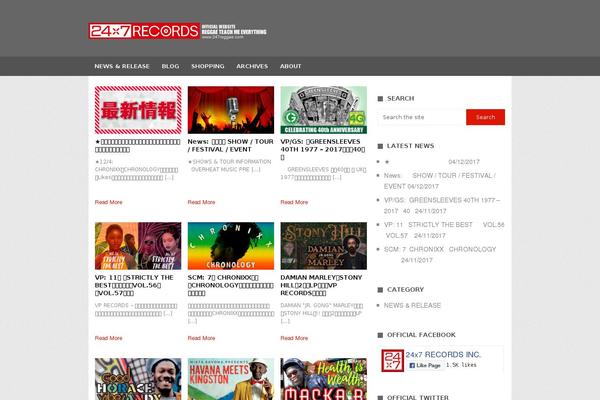Open the About menu item
The width and height of the screenshot is (600, 400).
click(290, 66)
